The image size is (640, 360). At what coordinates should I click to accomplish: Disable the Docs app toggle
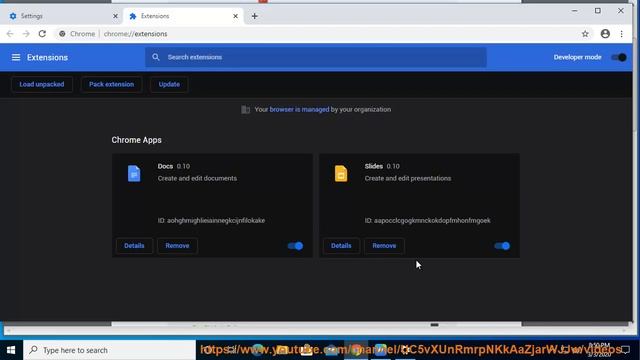pyautogui.click(x=295, y=246)
